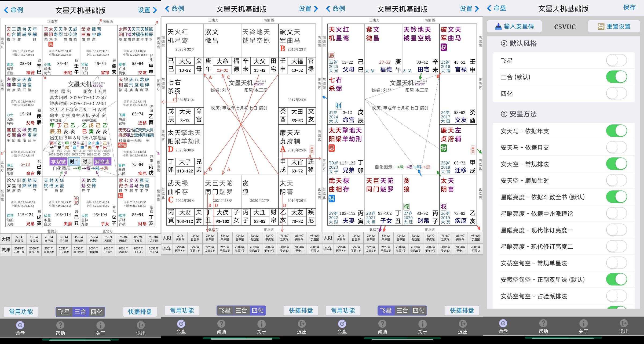The width and height of the screenshot is (644, 344).
Task: Tap 保存 in settings screen
Action: [630, 7]
